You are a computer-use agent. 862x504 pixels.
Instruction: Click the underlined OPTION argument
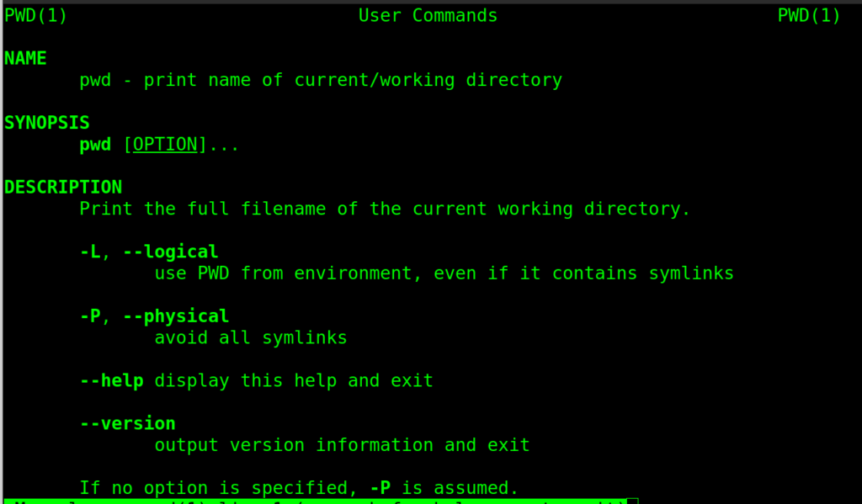click(165, 145)
